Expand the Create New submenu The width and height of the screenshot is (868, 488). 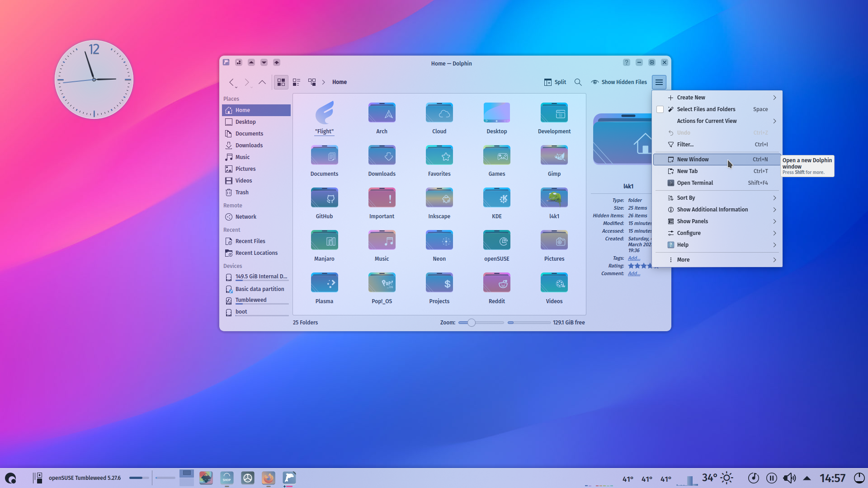pos(717,98)
